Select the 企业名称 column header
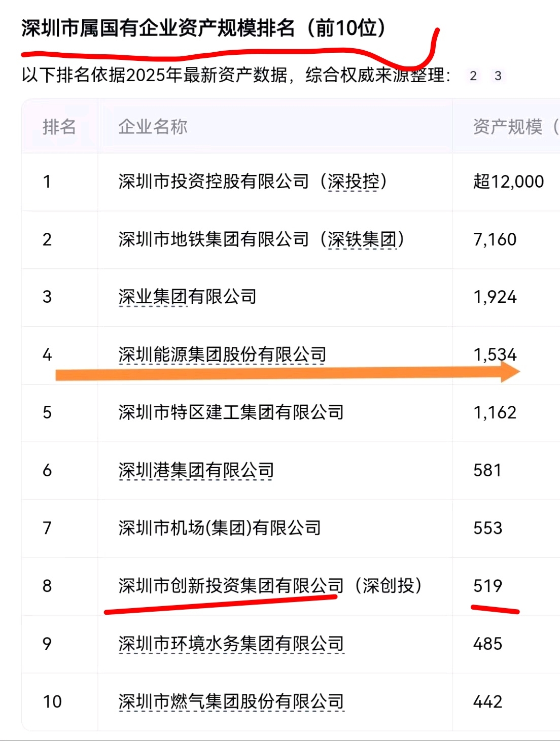Viewport: 560px width, 741px height. [x=153, y=127]
